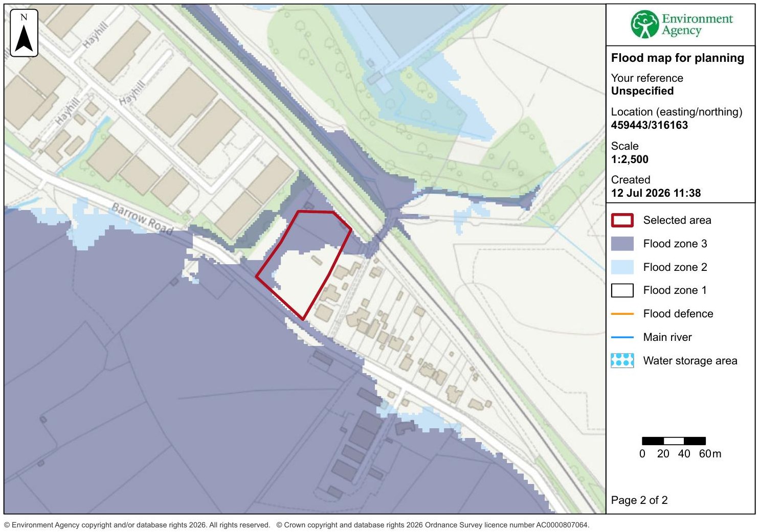Click the blue Main river legend line
This screenshot has height=532, width=759.
pos(622,337)
